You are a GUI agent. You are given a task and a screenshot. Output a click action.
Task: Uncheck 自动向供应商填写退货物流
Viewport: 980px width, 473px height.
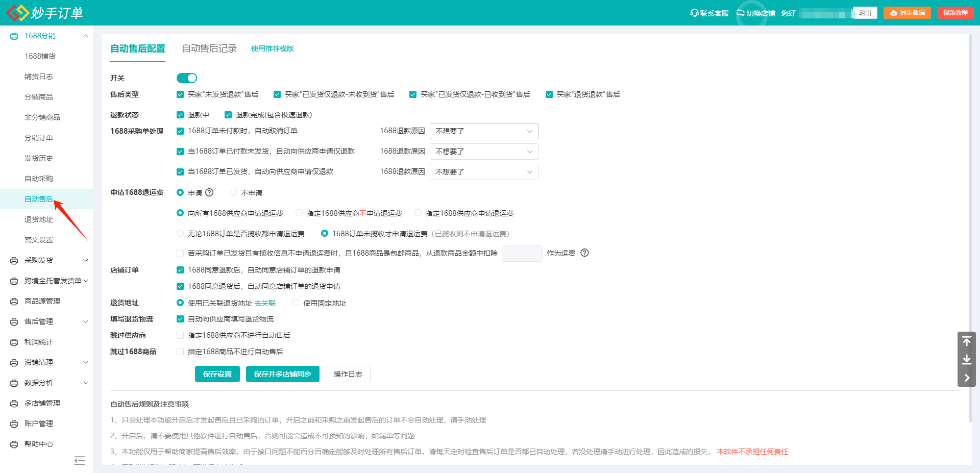pyautogui.click(x=180, y=319)
